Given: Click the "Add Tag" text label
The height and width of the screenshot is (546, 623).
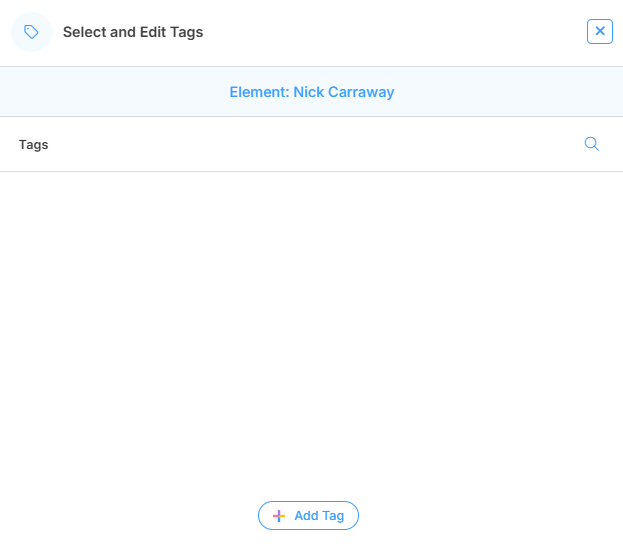Looking at the screenshot, I should pyautogui.click(x=319, y=516).
